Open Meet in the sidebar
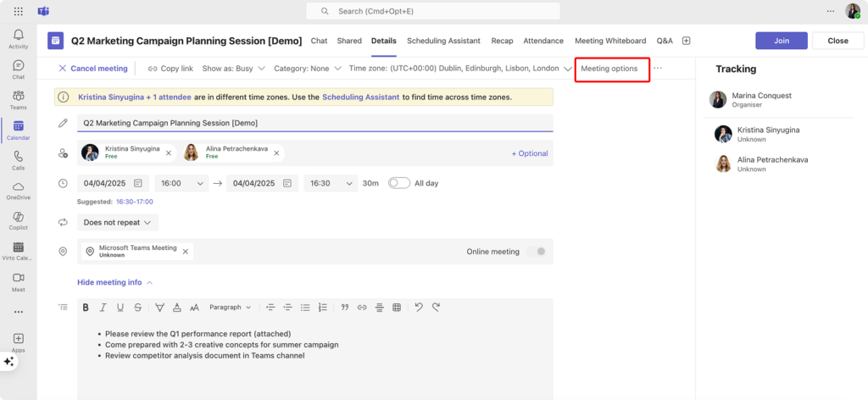The image size is (868, 400). coord(19,281)
